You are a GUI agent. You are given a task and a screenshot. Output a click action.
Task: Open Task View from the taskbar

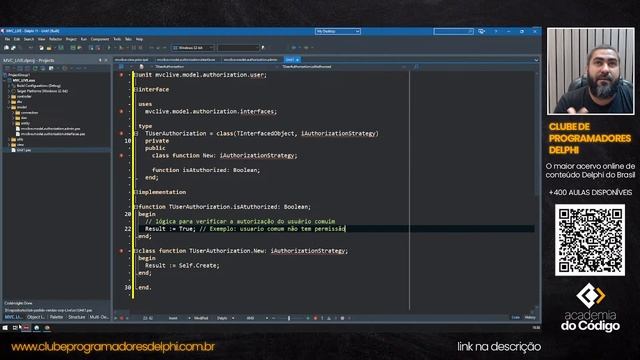click(x=15, y=328)
